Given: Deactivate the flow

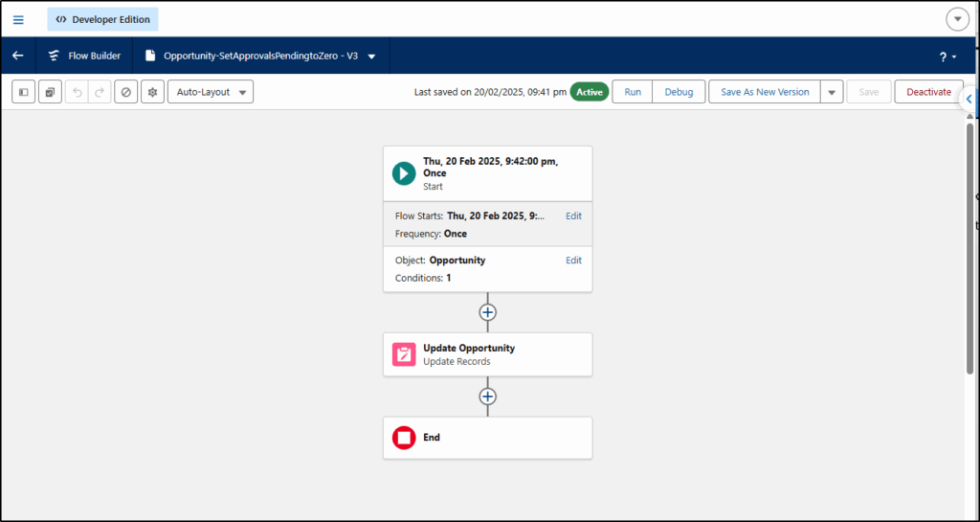Looking at the screenshot, I should pyautogui.click(x=928, y=92).
